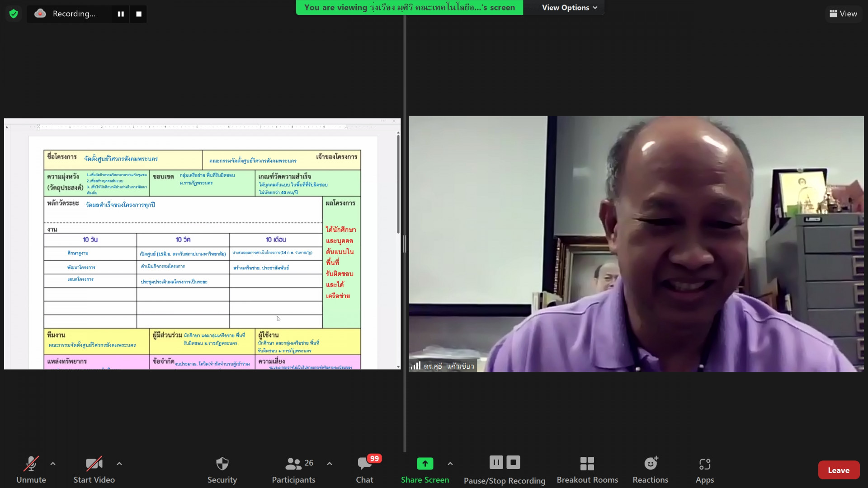Click the red Leave button
This screenshot has height=488, width=868.
pyautogui.click(x=839, y=470)
